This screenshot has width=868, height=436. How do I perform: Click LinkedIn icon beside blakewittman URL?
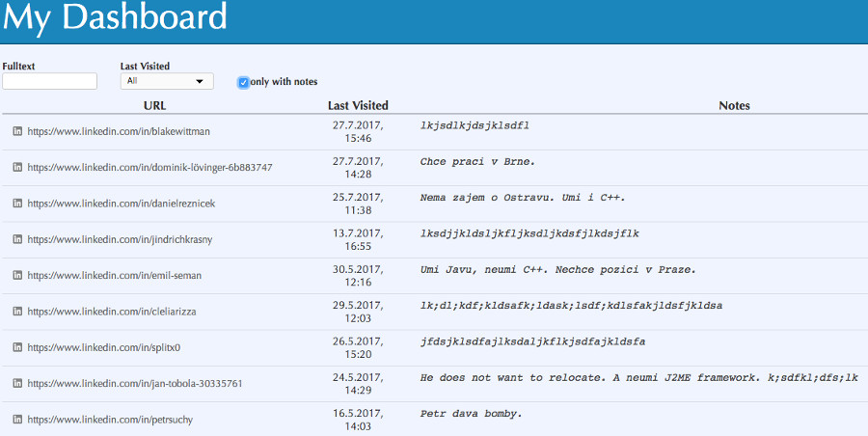pyautogui.click(x=17, y=131)
